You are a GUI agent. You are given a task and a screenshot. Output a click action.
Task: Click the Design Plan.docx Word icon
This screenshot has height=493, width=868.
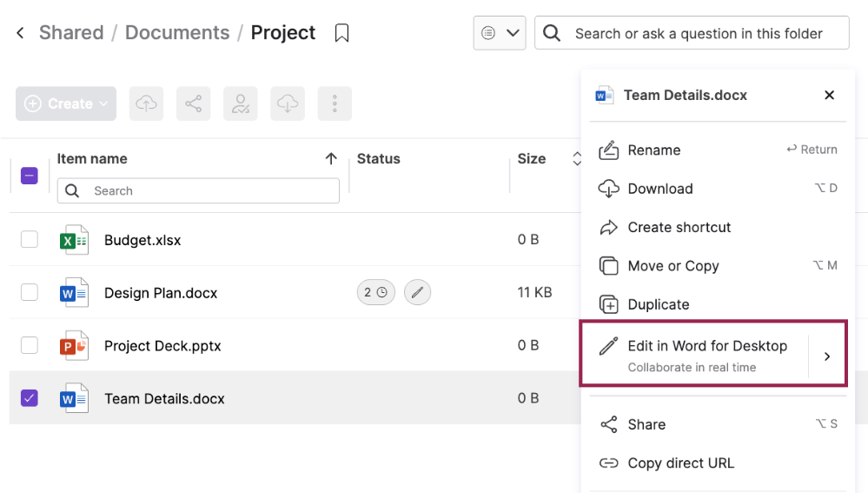(74, 292)
